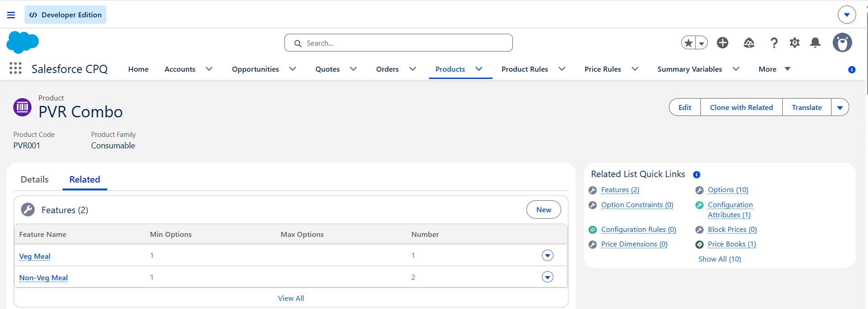This screenshot has width=868, height=309.
Task: Select the Related tab
Action: (x=84, y=179)
